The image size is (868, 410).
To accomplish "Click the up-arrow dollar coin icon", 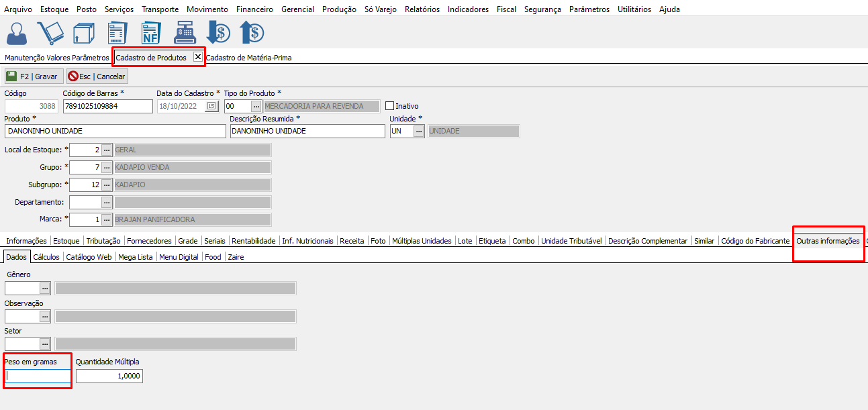I will point(252,33).
